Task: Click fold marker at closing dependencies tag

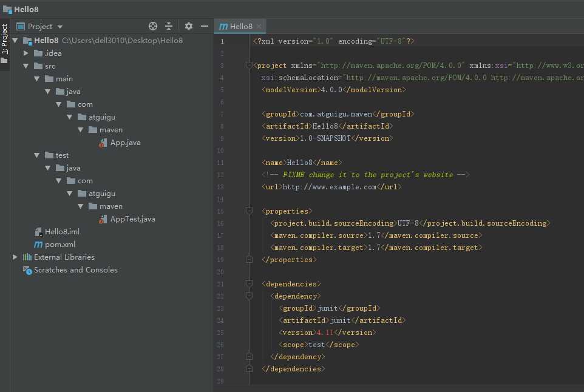Action: 249,369
